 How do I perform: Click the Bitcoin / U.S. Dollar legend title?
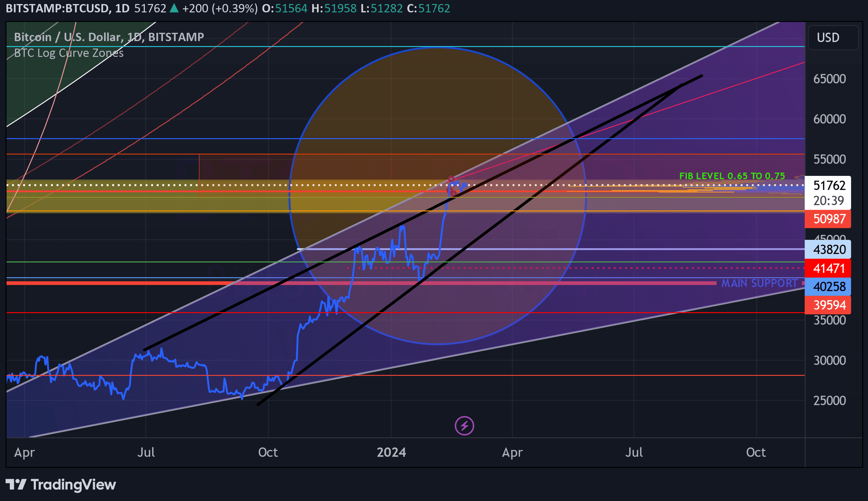(x=108, y=37)
